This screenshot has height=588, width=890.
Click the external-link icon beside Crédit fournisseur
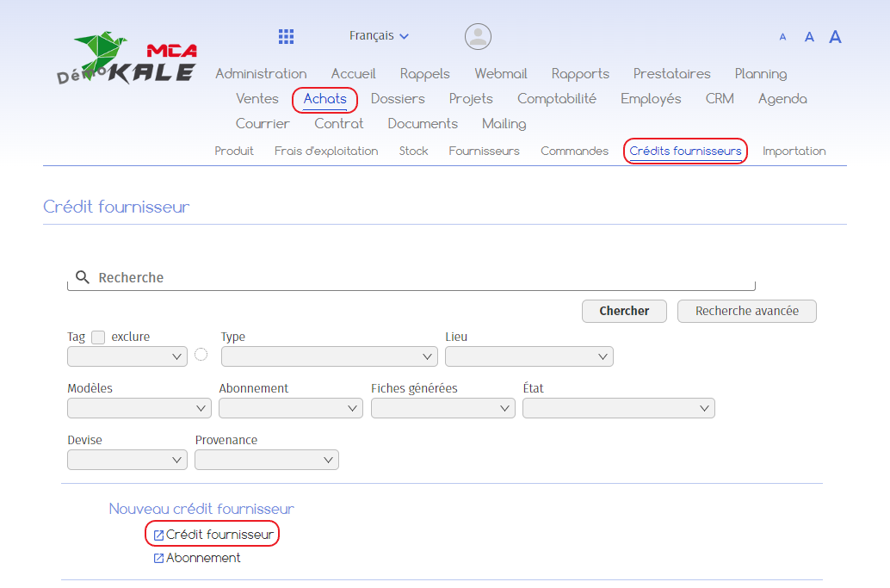coord(158,533)
